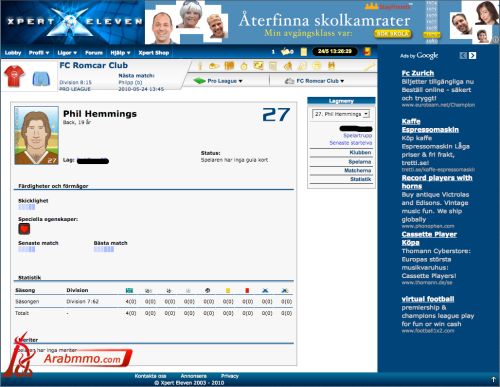Click the binoculars icon in club toolbar
The image size is (500, 387).
(331, 66)
